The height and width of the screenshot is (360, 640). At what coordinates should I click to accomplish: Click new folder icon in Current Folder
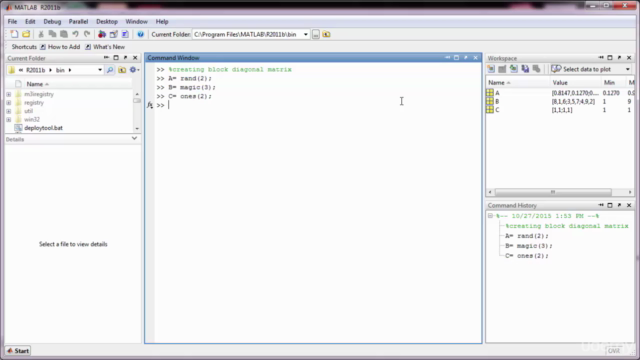[x=122, y=70]
